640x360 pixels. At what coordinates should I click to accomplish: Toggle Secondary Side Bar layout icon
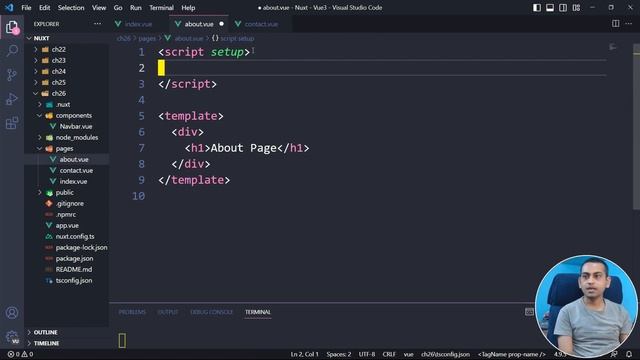563,8
